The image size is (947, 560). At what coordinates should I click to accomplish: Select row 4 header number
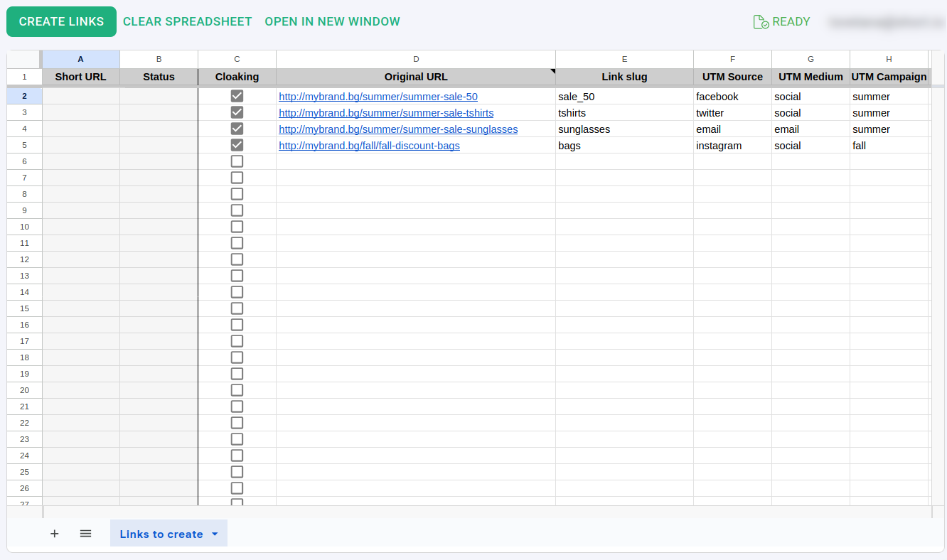[24, 129]
